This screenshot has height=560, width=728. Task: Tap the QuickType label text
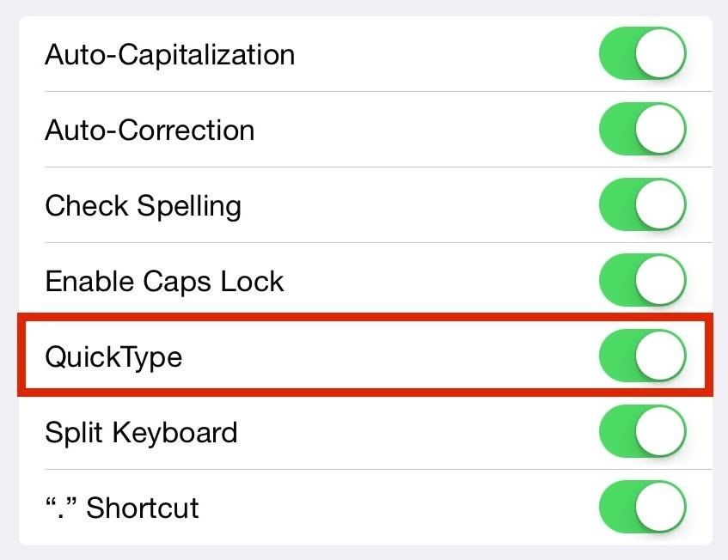coord(113,357)
